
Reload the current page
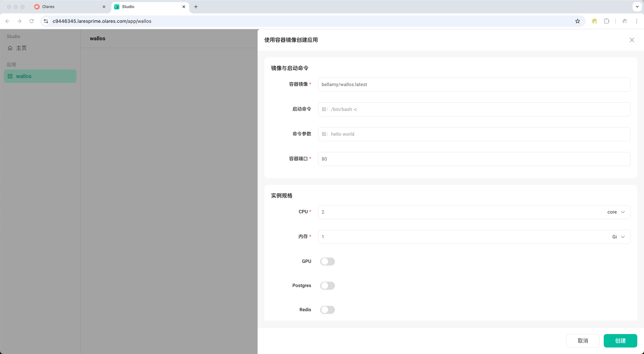[32, 21]
